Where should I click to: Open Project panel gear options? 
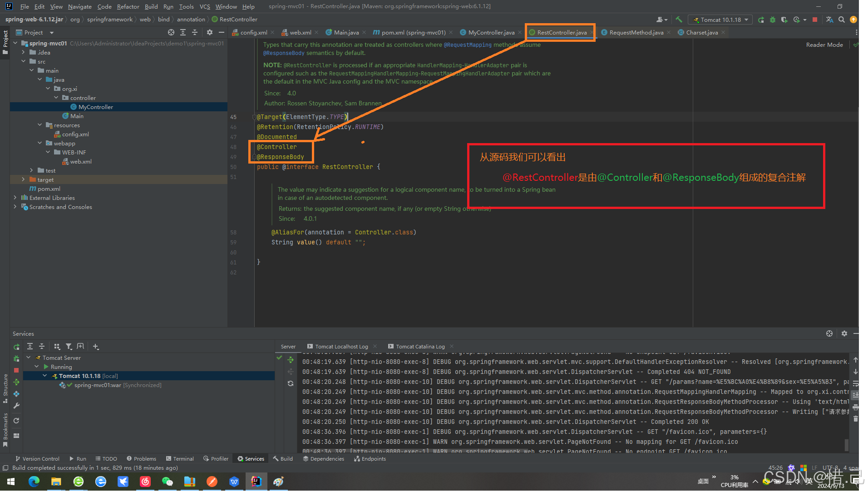tap(209, 33)
